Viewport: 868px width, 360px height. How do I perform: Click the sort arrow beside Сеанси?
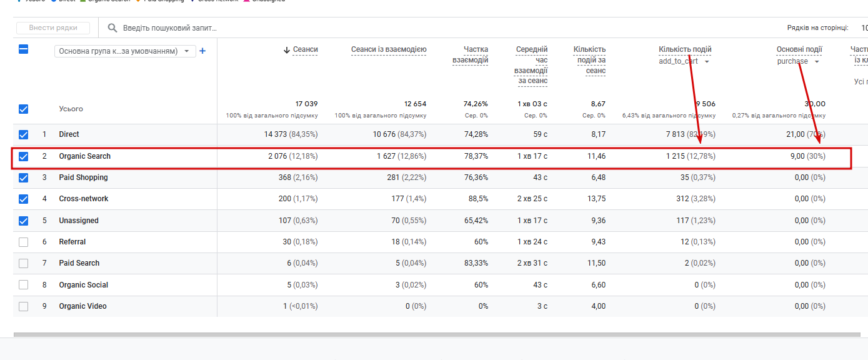tap(287, 50)
